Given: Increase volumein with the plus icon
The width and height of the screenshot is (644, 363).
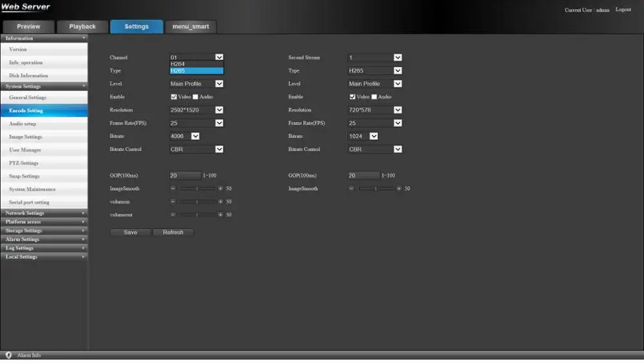Looking at the screenshot, I should (220, 202).
